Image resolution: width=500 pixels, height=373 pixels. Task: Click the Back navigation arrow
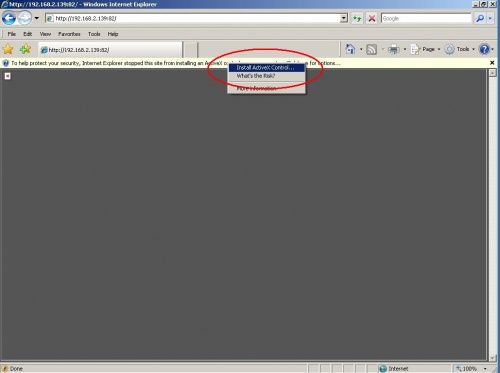pyautogui.click(x=9, y=18)
